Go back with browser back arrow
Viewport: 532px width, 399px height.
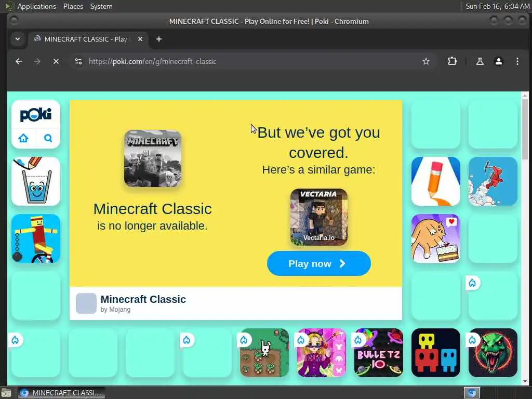coord(19,61)
